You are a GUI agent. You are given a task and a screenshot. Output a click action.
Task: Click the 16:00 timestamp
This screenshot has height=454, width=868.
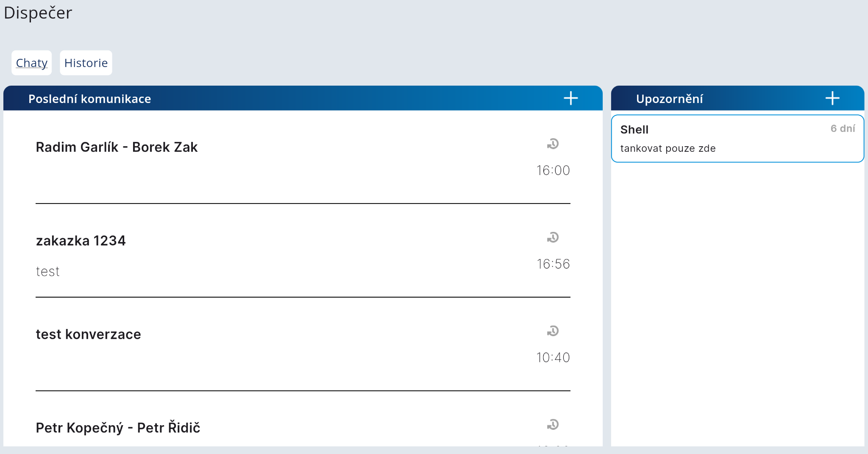pyautogui.click(x=553, y=170)
